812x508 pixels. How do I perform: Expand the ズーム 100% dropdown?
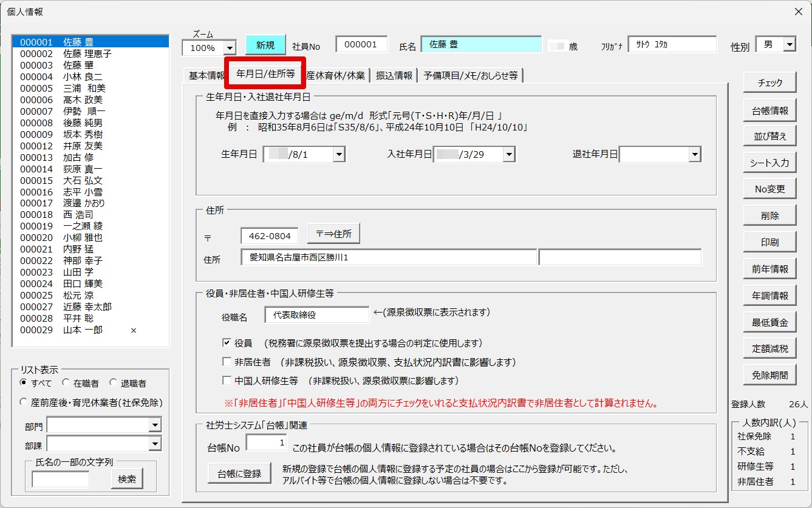(x=230, y=48)
